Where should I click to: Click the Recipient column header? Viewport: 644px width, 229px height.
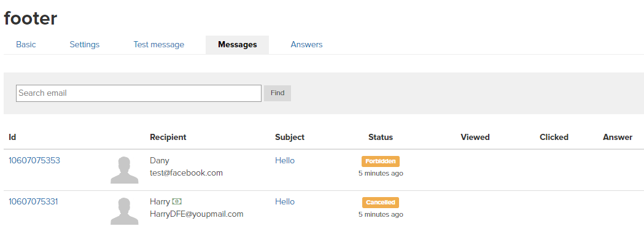(x=168, y=137)
